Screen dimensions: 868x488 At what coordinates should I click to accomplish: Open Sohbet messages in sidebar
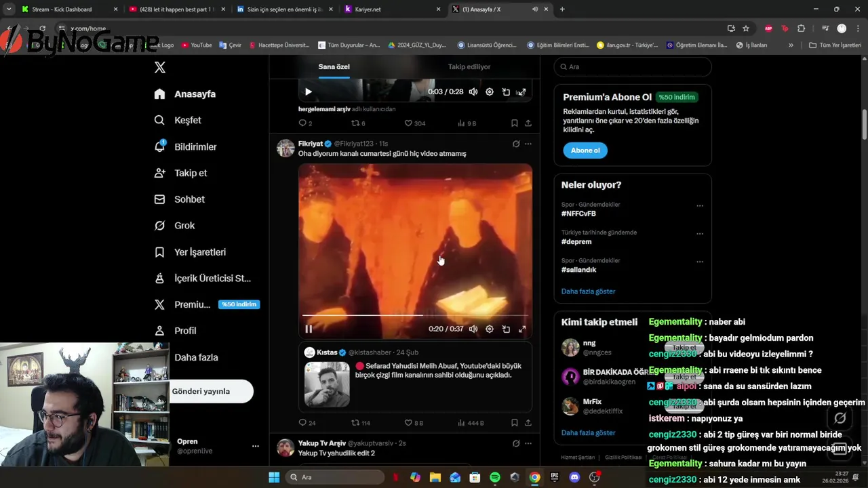[x=179, y=199]
